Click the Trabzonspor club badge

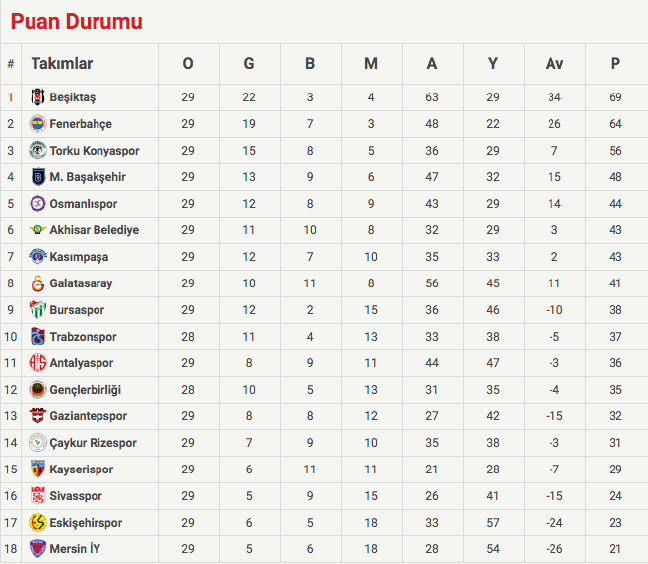(38, 336)
